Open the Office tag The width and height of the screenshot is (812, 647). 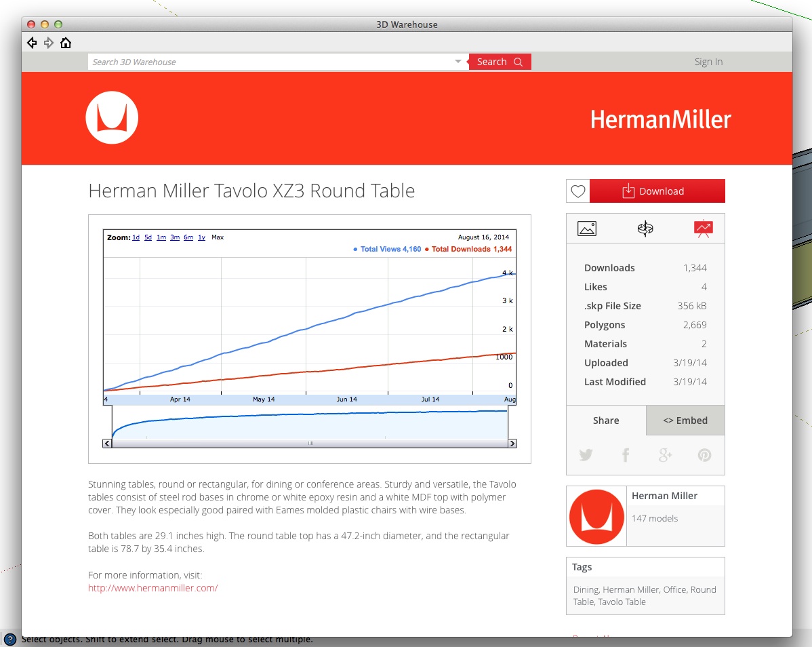(674, 589)
